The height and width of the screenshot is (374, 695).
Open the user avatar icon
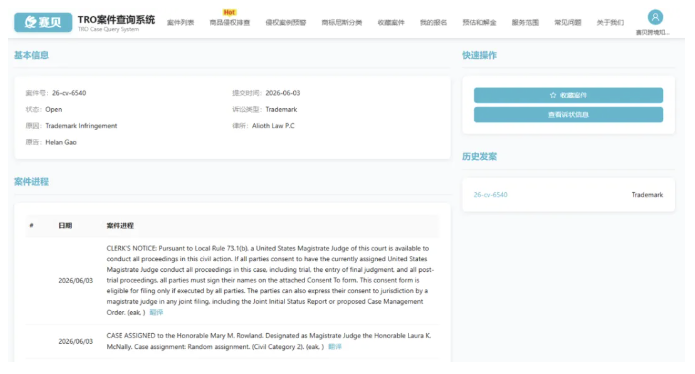(x=655, y=17)
